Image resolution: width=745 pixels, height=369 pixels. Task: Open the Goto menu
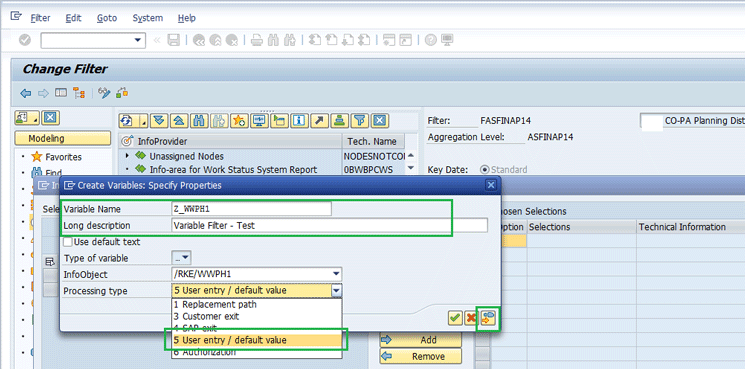[107, 18]
